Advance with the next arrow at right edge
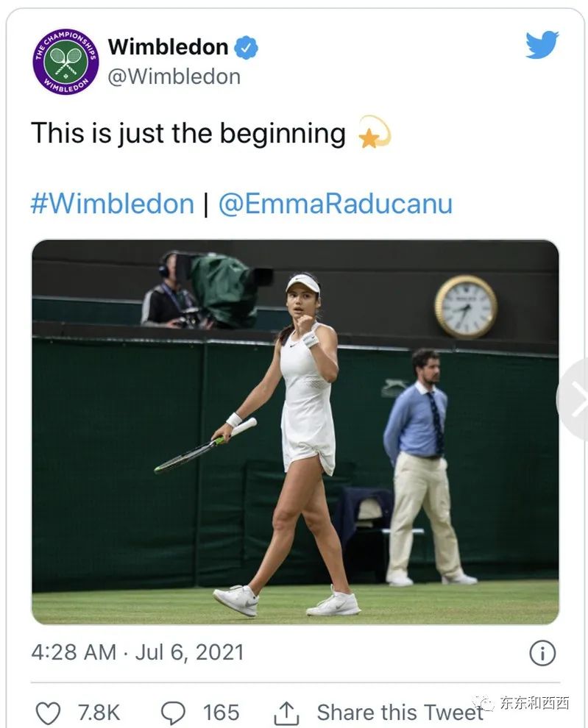 (575, 400)
